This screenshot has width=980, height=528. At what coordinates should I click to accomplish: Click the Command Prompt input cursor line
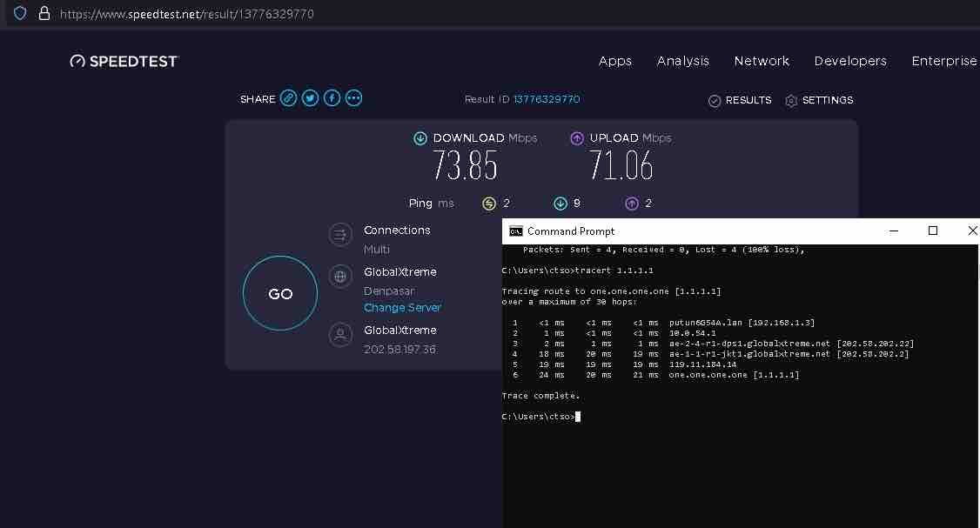pos(541,417)
